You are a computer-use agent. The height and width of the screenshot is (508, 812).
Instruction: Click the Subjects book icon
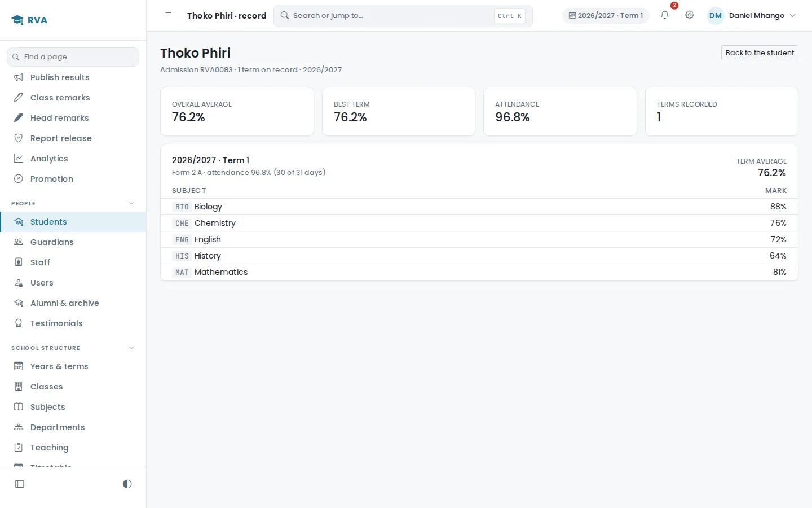coord(19,407)
